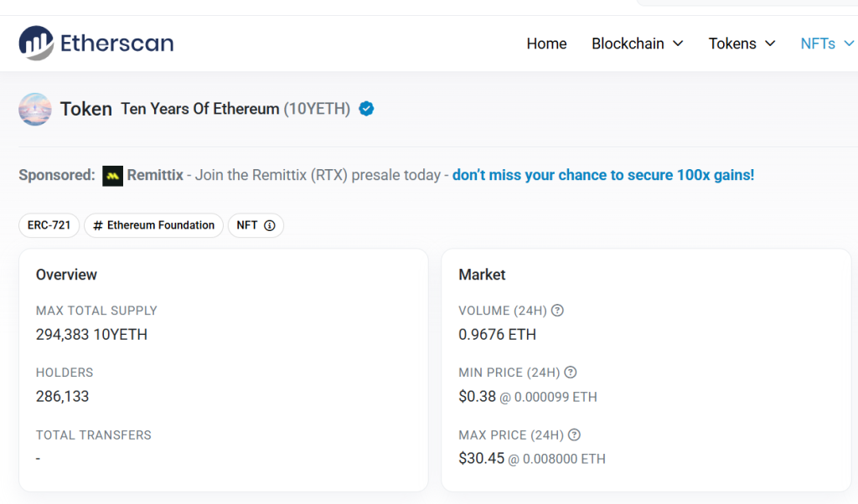Click the hash icon in Ethereum Foundation tag

98,225
